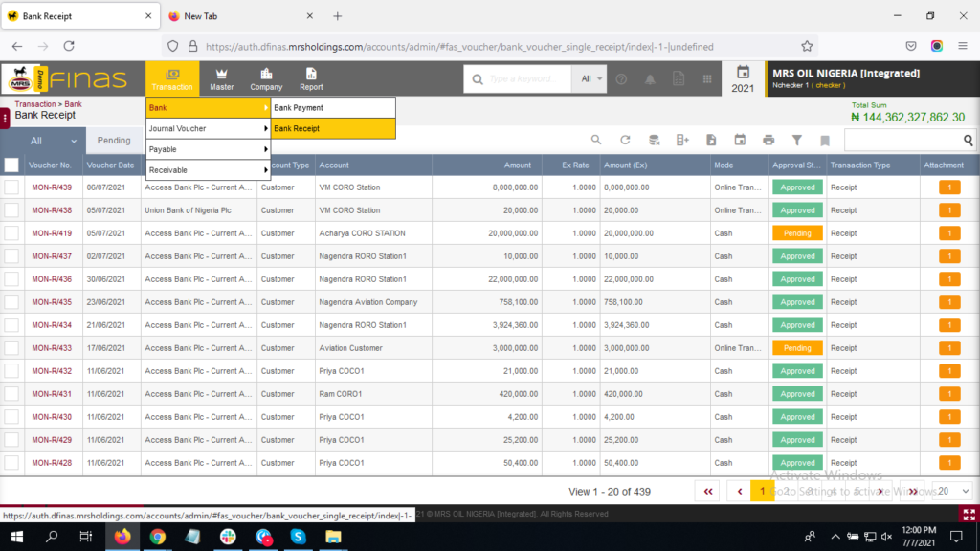Open Chrome from the taskbar
This screenshot has height=551, width=980.
coord(158,537)
